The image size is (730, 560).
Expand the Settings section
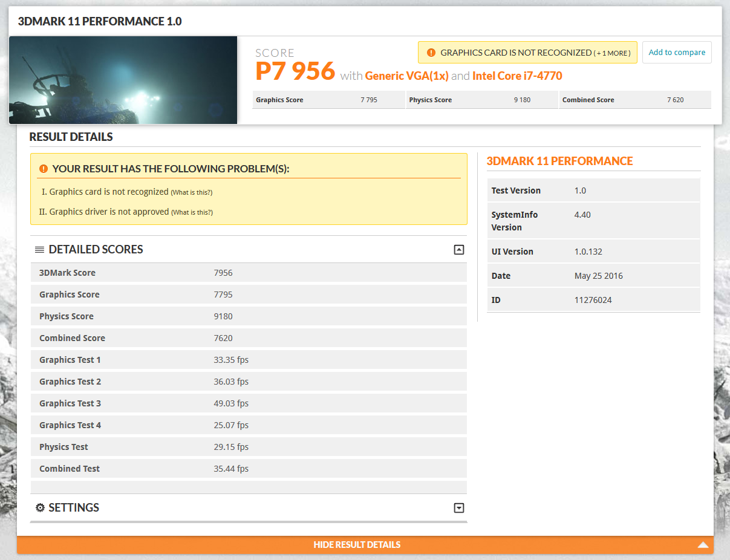point(458,508)
